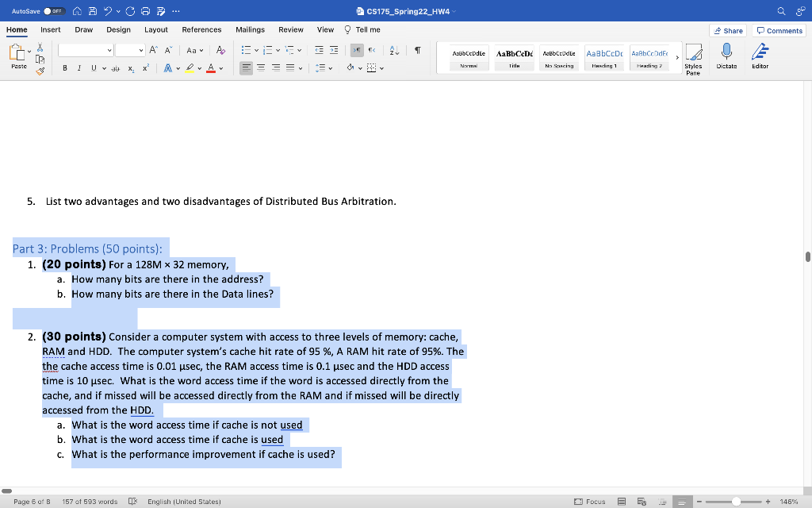Screen dimensions: 812x508
Task: Copy selection with the copy icon
Action: click(x=40, y=60)
